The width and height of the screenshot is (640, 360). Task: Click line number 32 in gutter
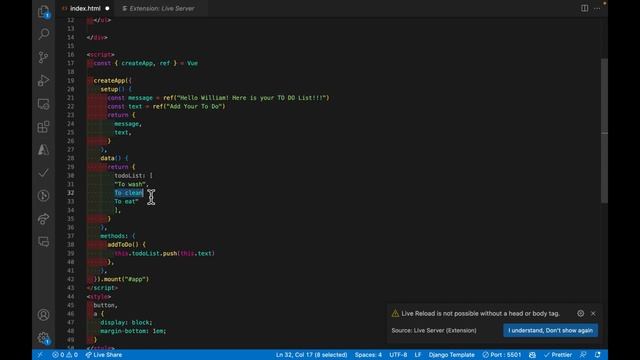[x=71, y=193]
